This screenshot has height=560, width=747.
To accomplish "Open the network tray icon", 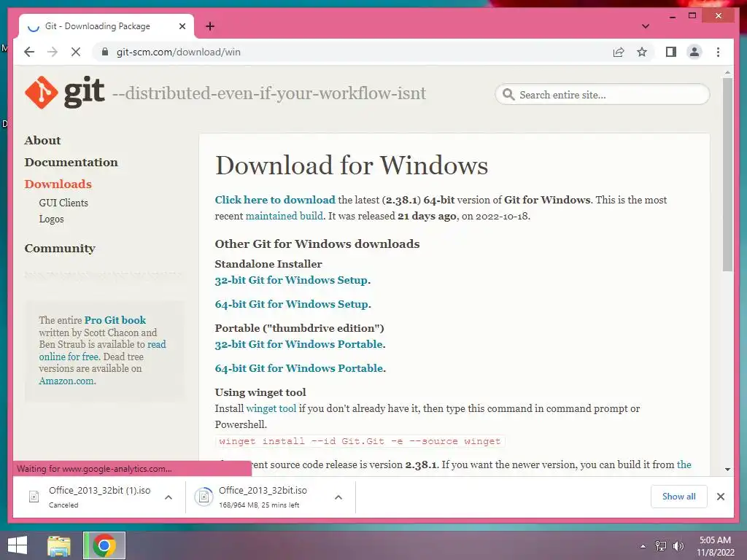I will (661, 546).
